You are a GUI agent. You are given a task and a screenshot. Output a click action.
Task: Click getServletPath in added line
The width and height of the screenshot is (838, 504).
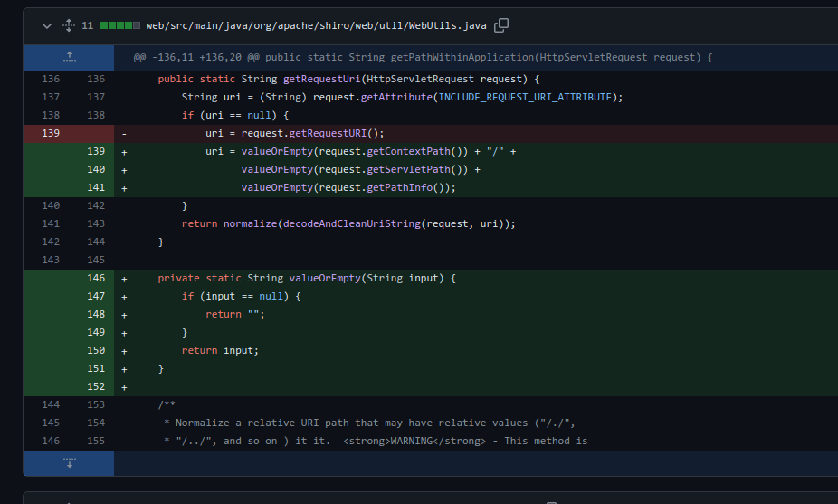click(408, 169)
